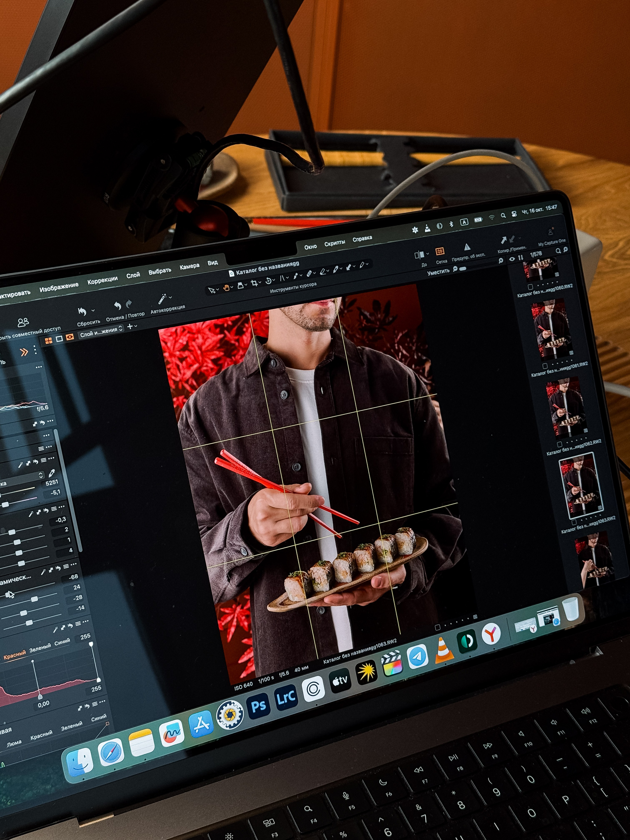Toggle the Сетка grid overlay

[440, 251]
